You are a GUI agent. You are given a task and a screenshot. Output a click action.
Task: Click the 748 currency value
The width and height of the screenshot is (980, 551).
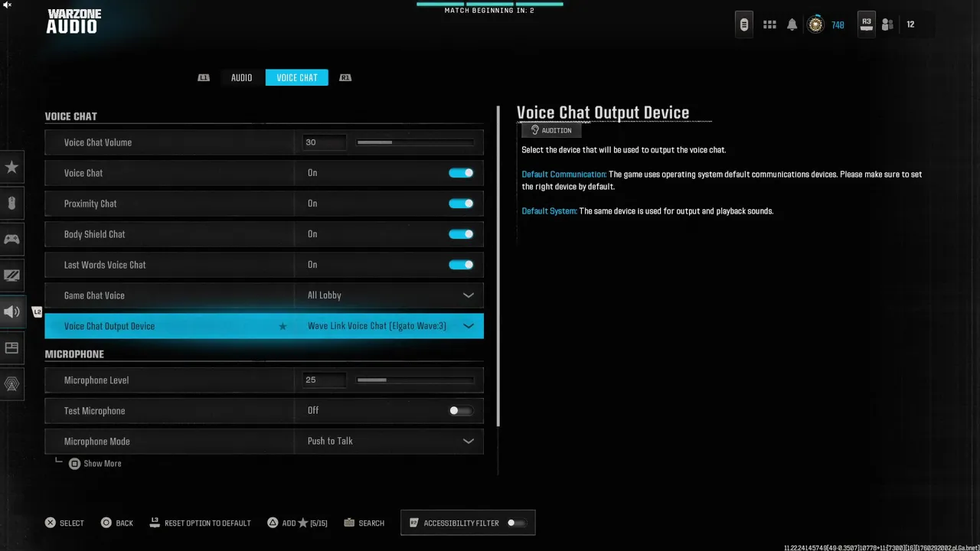[838, 24]
